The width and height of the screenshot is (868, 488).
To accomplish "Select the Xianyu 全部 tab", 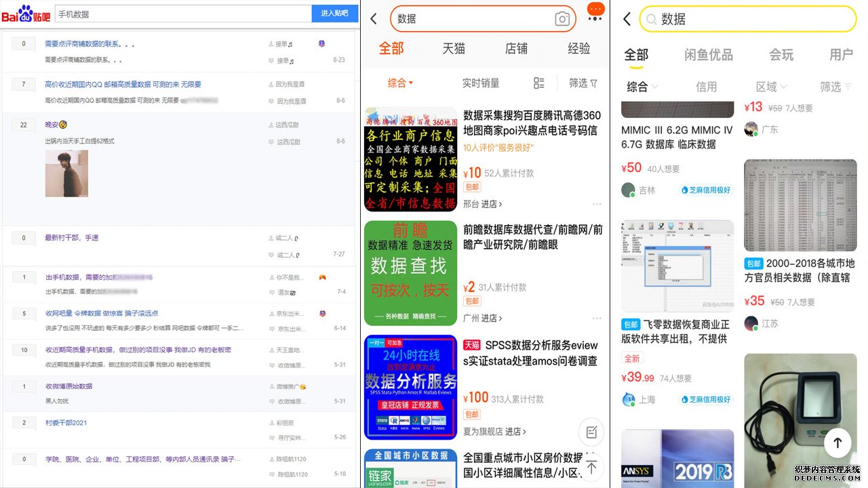I will [x=636, y=55].
